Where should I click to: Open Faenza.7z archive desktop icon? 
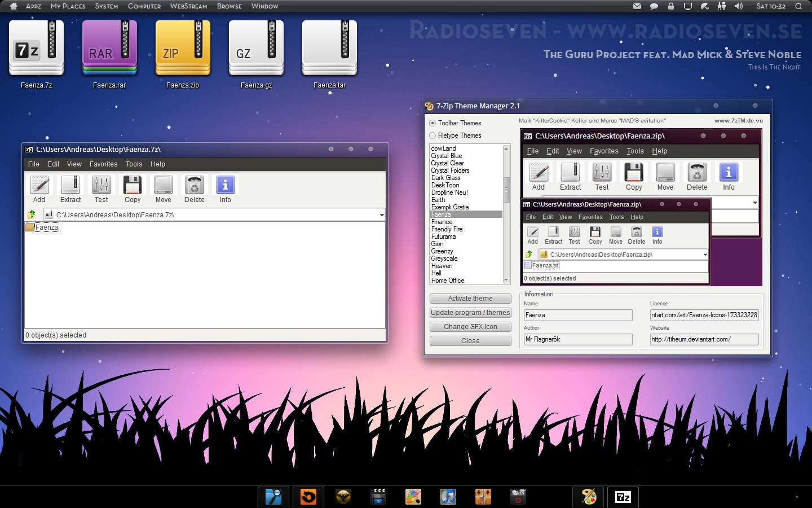pyautogui.click(x=37, y=49)
